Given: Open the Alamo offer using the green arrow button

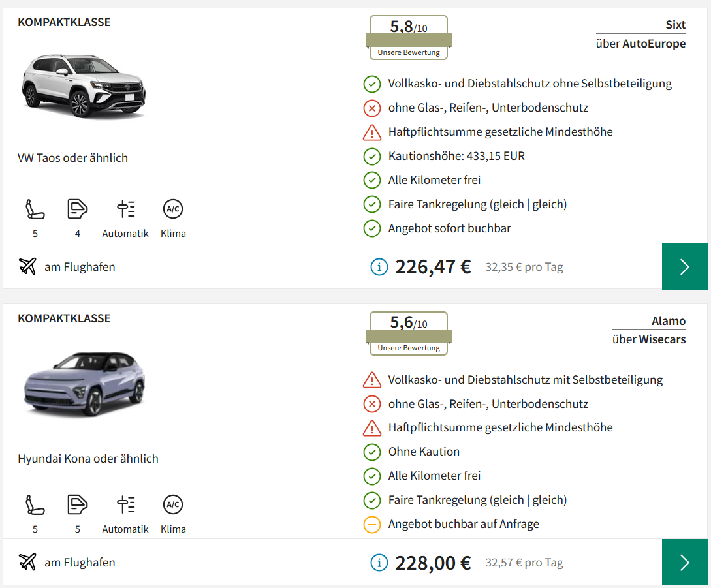Looking at the screenshot, I should click(685, 563).
